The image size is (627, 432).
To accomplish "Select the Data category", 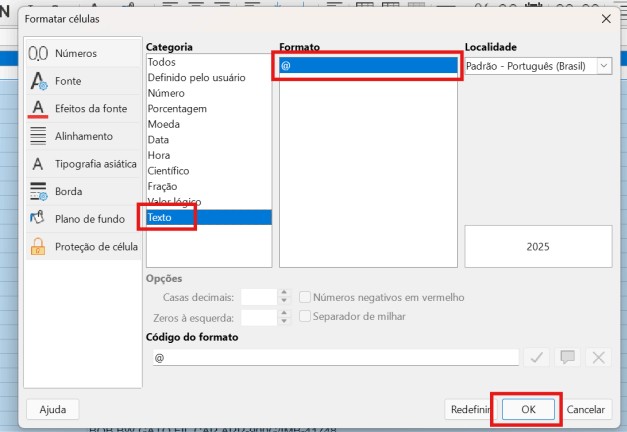I will tap(209, 140).
